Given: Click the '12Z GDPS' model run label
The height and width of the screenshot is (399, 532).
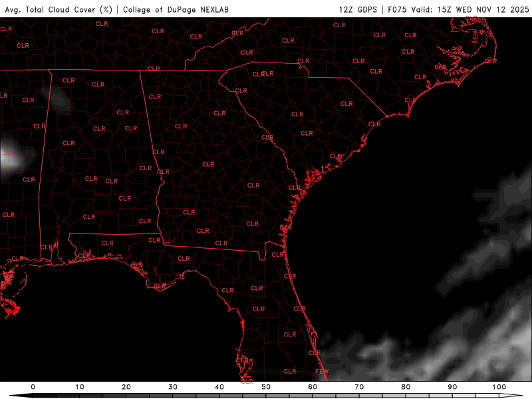Looking at the screenshot, I should [358, 10].
